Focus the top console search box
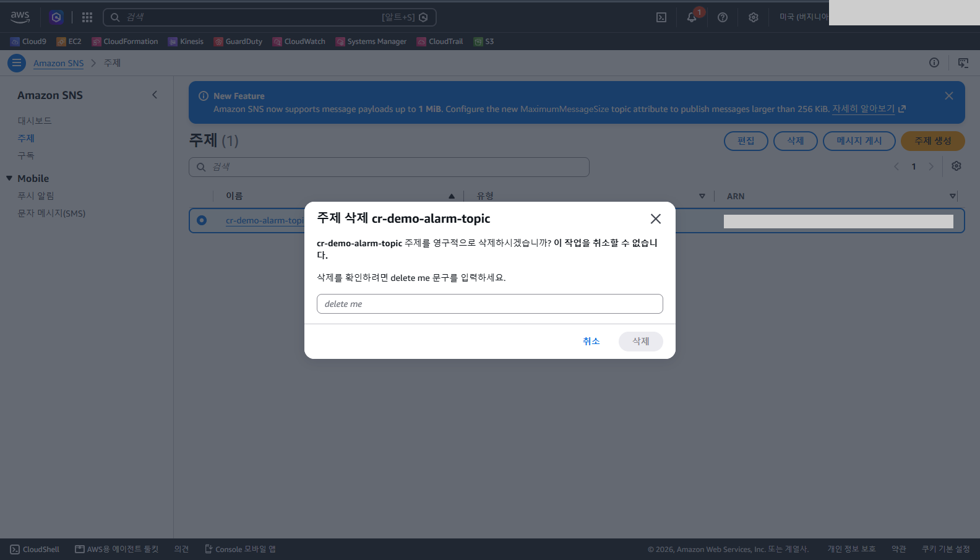Image resolution: width=980 pixels, height=560 pixels. tap(270, 17)
